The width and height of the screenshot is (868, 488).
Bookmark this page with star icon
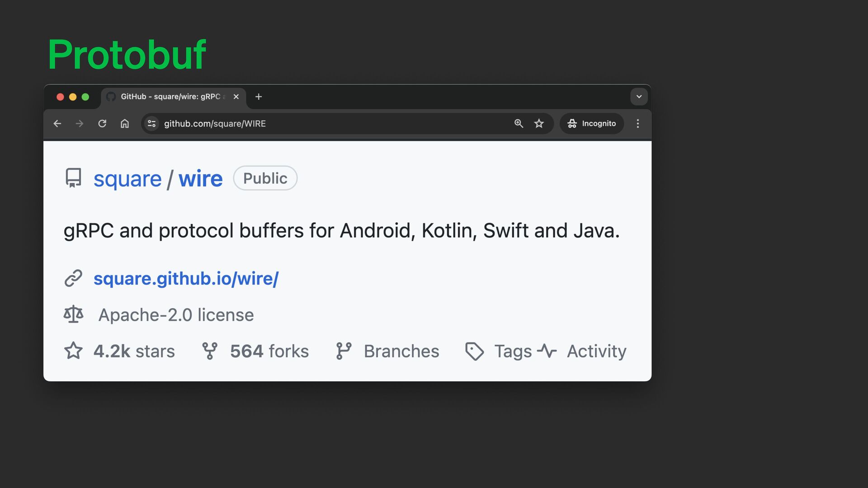point(539,123)
